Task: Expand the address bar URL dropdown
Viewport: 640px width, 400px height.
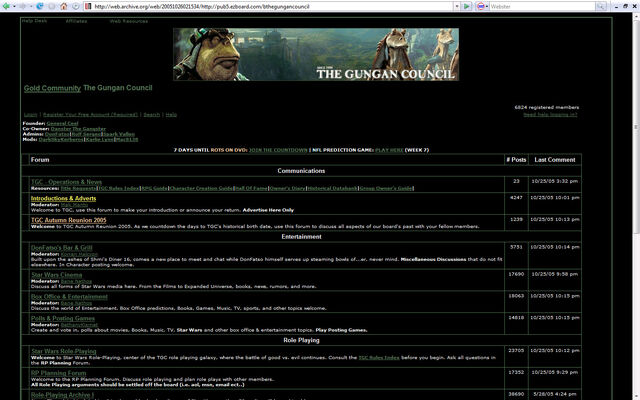Action: click(457, 6)
